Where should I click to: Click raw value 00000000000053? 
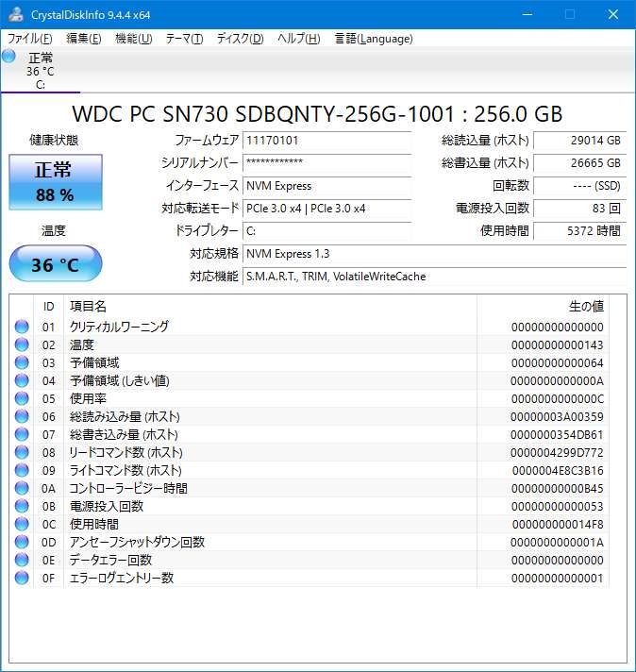tap(557, 507)
